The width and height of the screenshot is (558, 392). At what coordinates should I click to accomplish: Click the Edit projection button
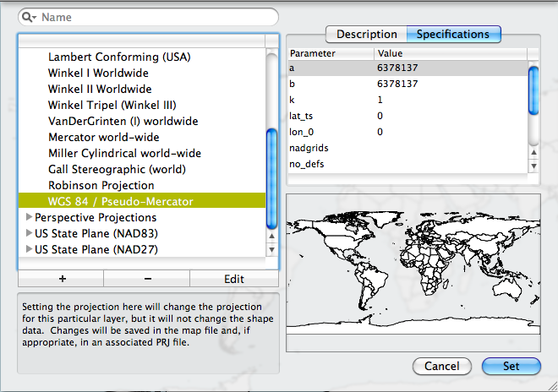[x=234, y=279]
